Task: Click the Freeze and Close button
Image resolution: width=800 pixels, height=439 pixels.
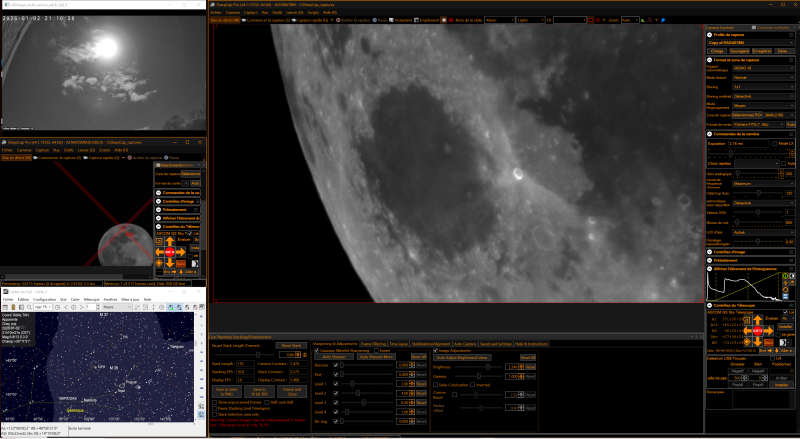Action: click(x=292, y=392)
